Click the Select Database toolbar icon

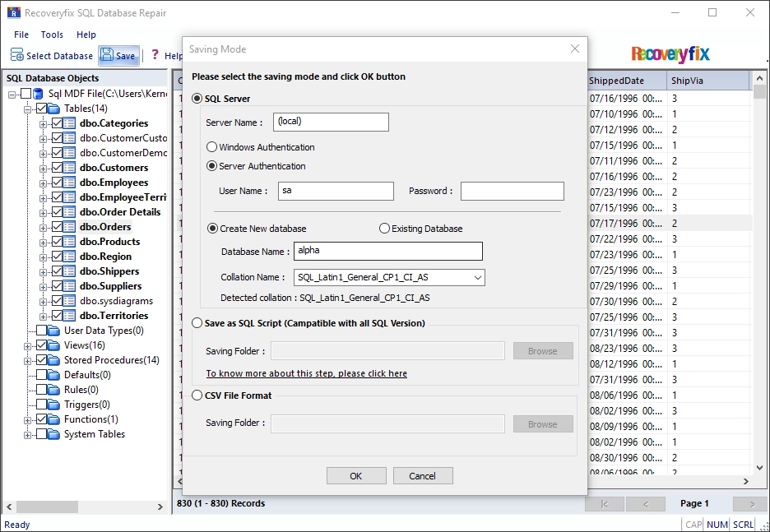tap(17, 55)
